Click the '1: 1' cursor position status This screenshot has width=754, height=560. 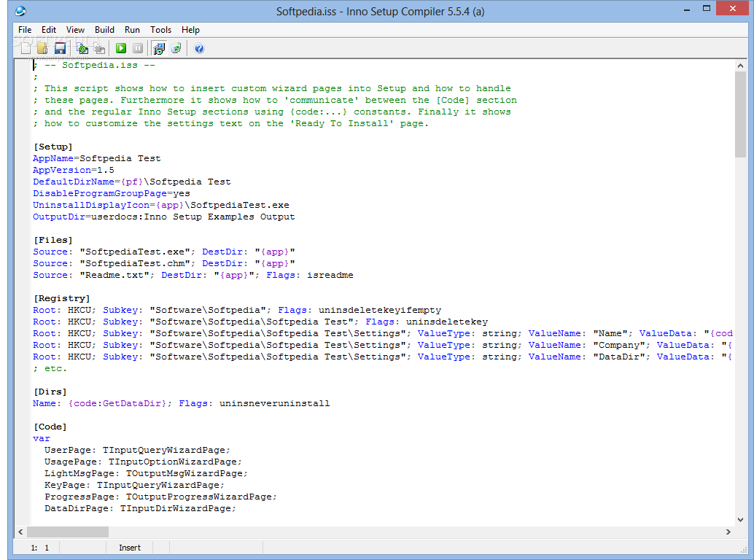pos(39,548)
